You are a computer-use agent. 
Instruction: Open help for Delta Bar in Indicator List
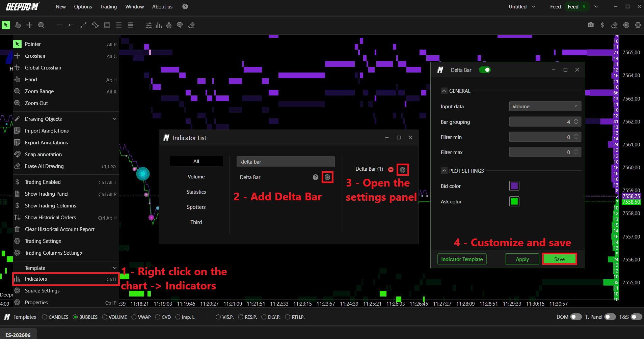click(316, 177)
